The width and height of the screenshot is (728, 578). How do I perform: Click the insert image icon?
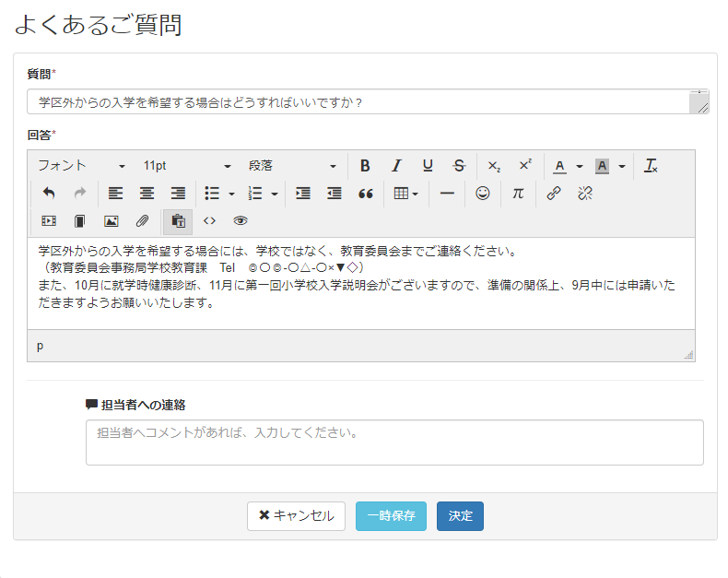pos(112,221)
